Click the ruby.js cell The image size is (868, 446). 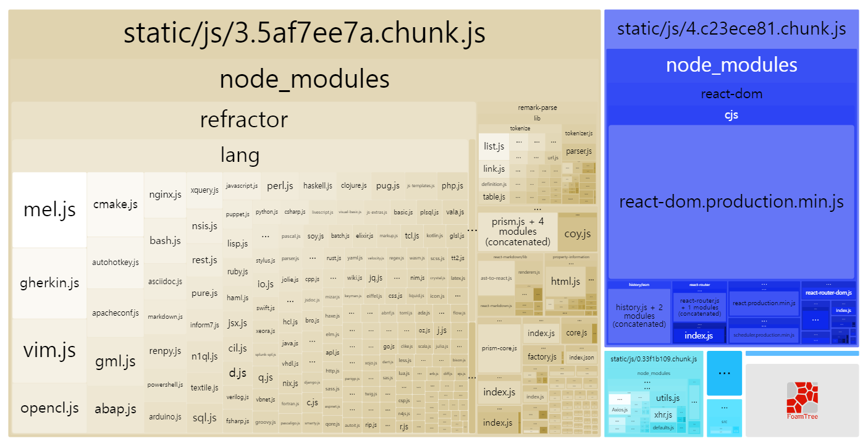(x=237, y=271)
